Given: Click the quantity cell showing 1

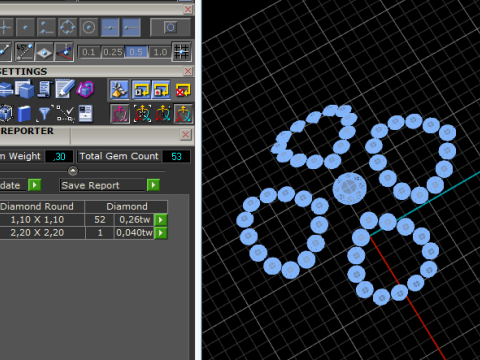Looking at the screenshot, I should (100, 233).
